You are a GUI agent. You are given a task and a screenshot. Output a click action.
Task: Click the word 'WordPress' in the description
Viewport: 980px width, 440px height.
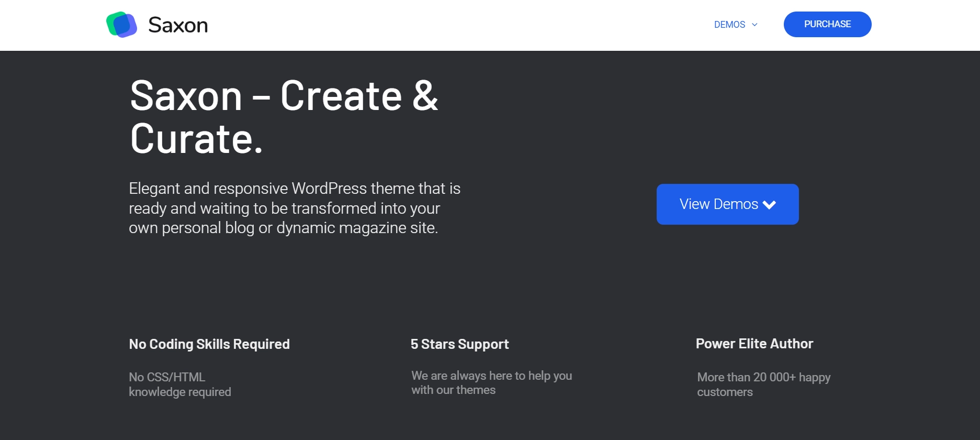pos(329,189)
